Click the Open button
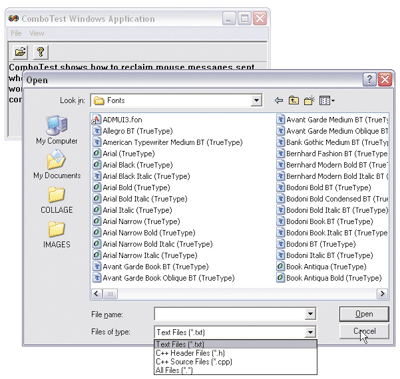Viewport: 400px width, 379px height. tap(364, 314)
